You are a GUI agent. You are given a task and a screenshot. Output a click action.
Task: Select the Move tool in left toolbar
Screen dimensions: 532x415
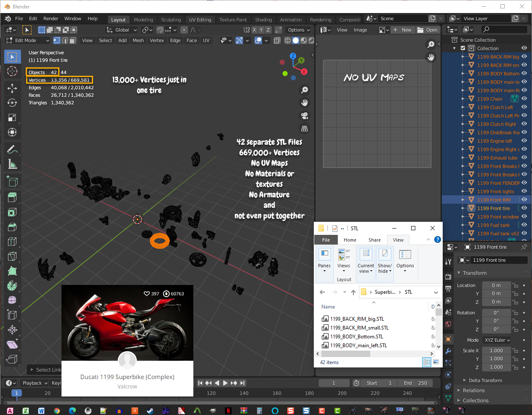click(12, 88)
